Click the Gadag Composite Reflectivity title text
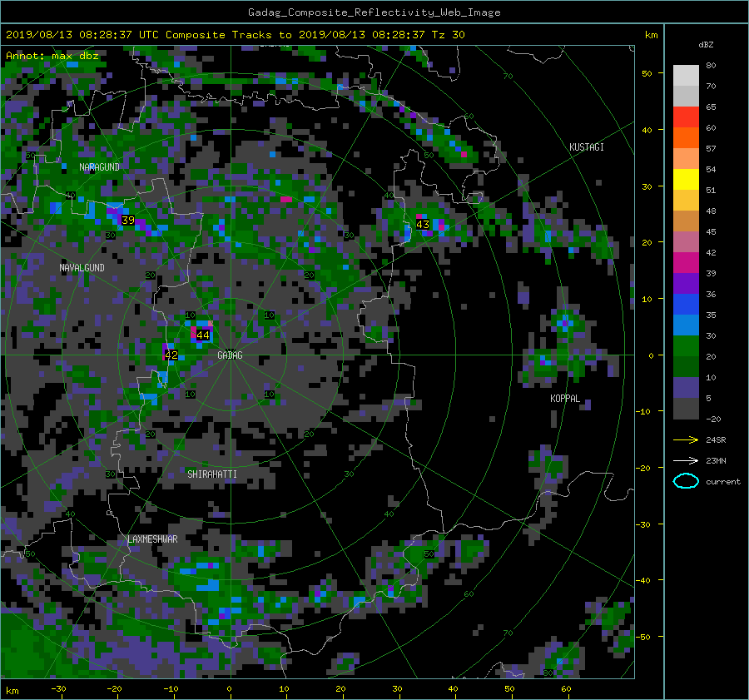This screenshot has width=749, height=700. (x=374, y=12)
